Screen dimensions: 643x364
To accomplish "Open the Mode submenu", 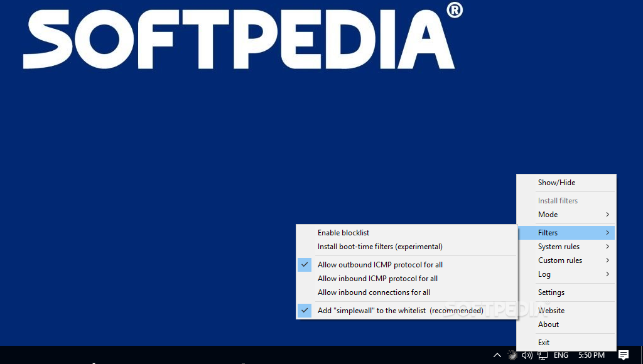I will point(566,215).
